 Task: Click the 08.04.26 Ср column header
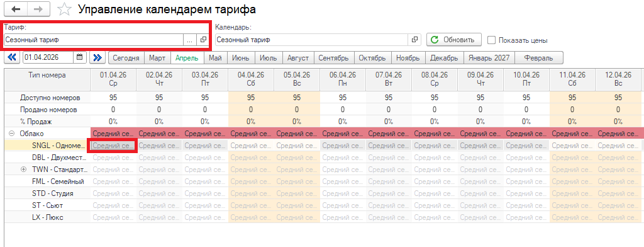tap(435, 79)
